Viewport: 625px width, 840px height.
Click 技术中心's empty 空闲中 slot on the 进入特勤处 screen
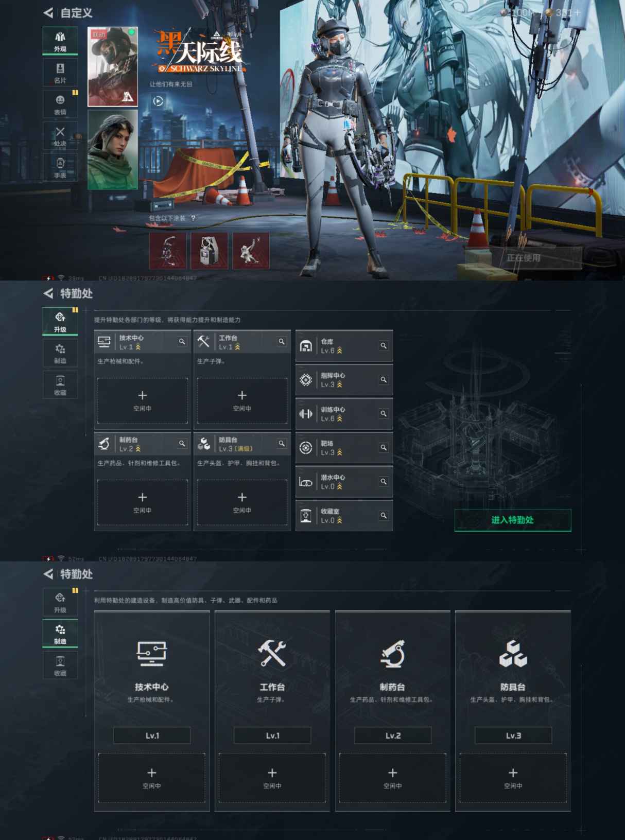pos(143,400)
